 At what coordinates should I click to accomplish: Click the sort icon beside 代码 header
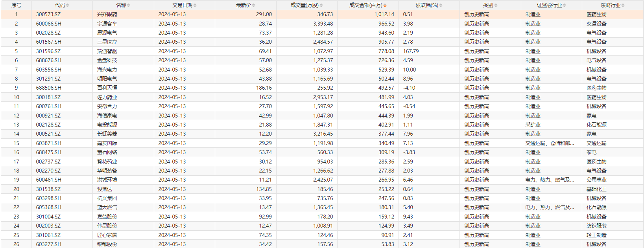click(x=68, y=6)
